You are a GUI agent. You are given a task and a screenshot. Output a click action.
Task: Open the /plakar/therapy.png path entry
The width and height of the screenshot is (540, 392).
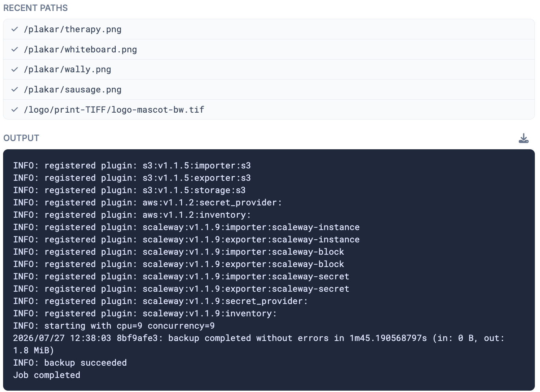click(x=269, y=29)
